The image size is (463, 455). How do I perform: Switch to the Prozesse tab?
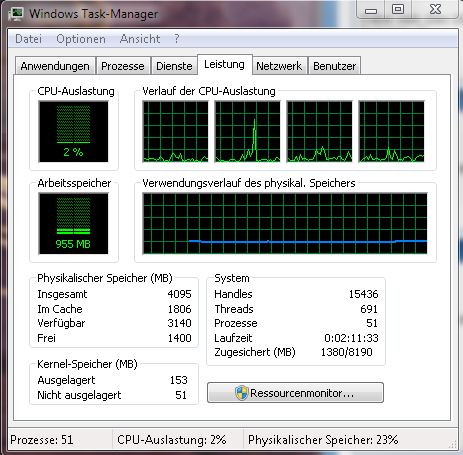(x=123, y=66)
